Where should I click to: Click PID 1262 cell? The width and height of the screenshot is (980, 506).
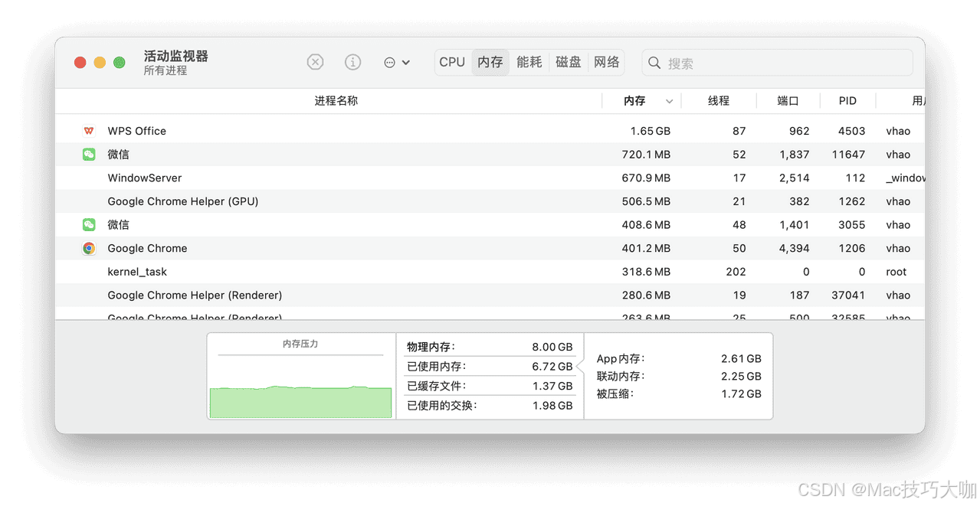point(851,201)
